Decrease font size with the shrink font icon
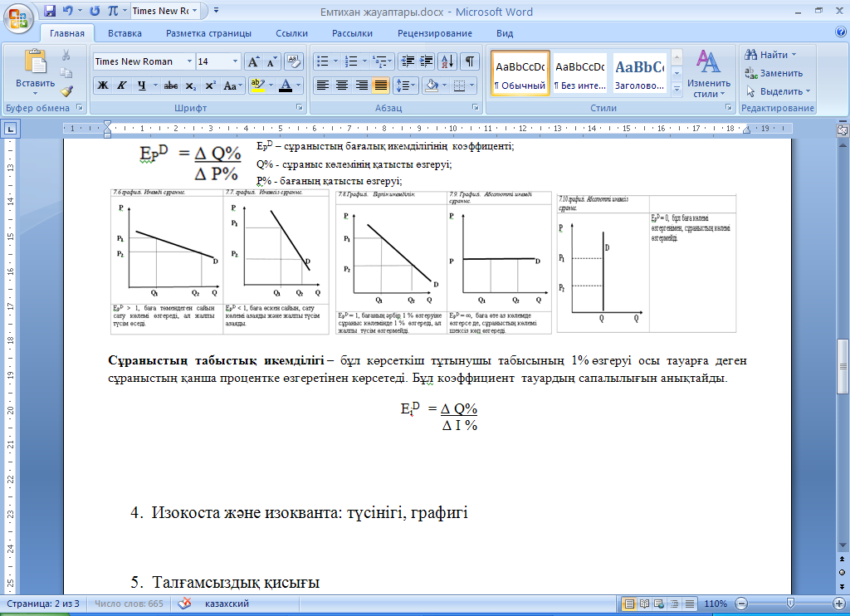The height and width of the screenshot is (616, 850). click(271, 61)
